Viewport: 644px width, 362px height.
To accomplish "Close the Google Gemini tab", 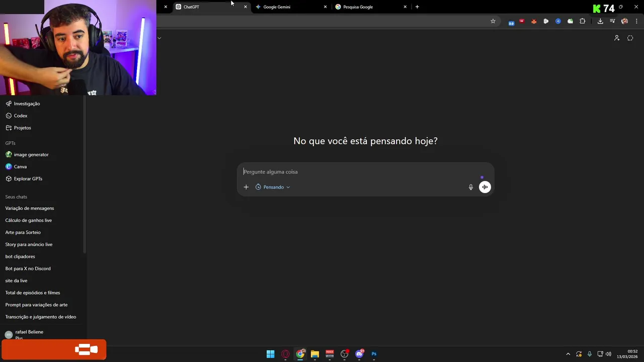I will point(326,7).
